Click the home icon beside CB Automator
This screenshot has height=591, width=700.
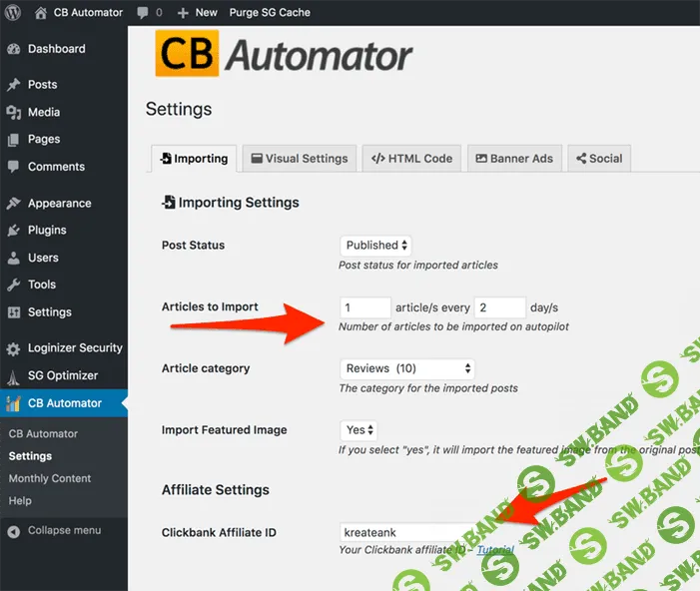(41, 13)
